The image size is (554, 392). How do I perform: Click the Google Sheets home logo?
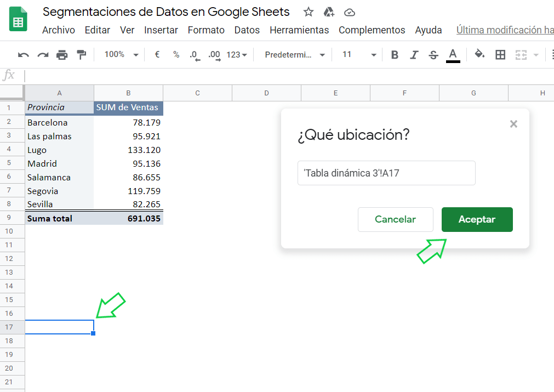[x=18, y=19]
